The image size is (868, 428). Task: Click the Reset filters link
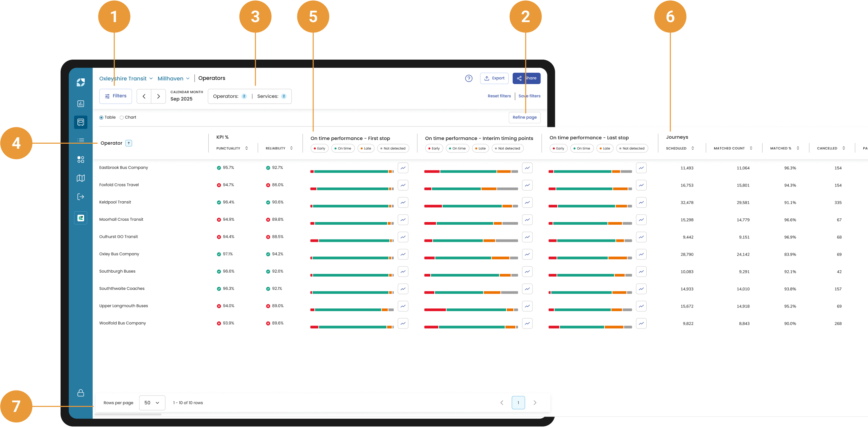[499, 96]
